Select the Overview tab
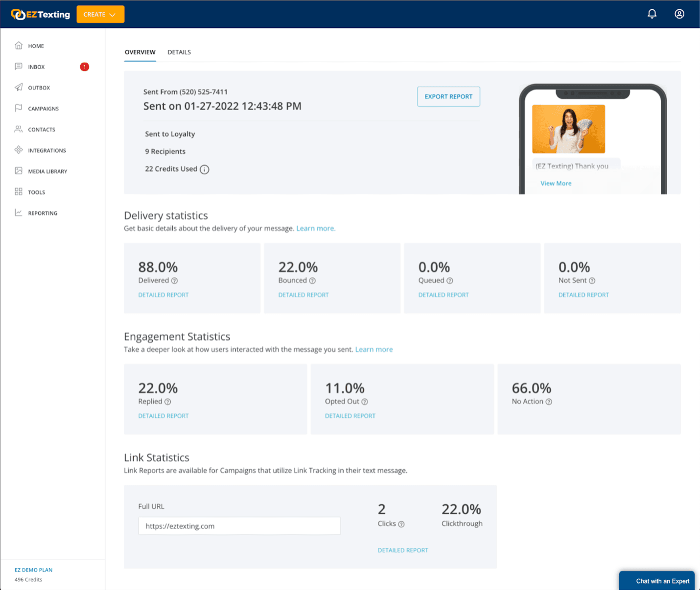700x592 pixels. click(x=140, y=52)
